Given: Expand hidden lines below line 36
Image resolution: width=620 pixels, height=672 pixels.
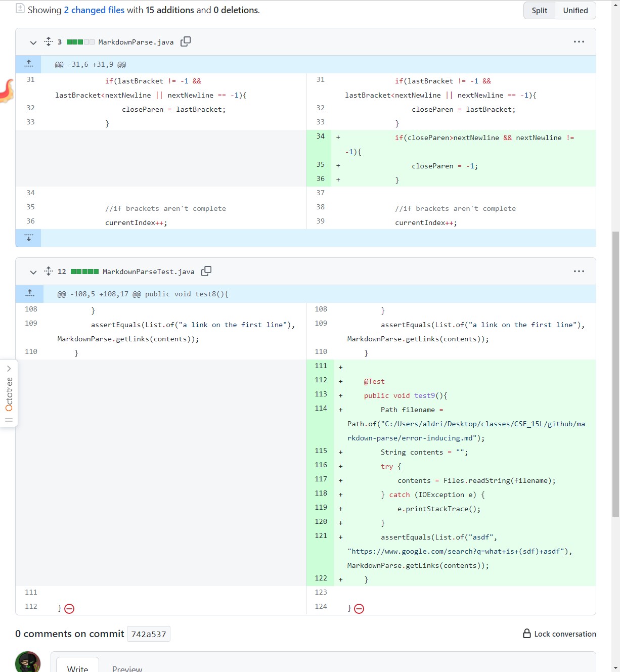Looking at the screenshot, I should coord(28,238).
